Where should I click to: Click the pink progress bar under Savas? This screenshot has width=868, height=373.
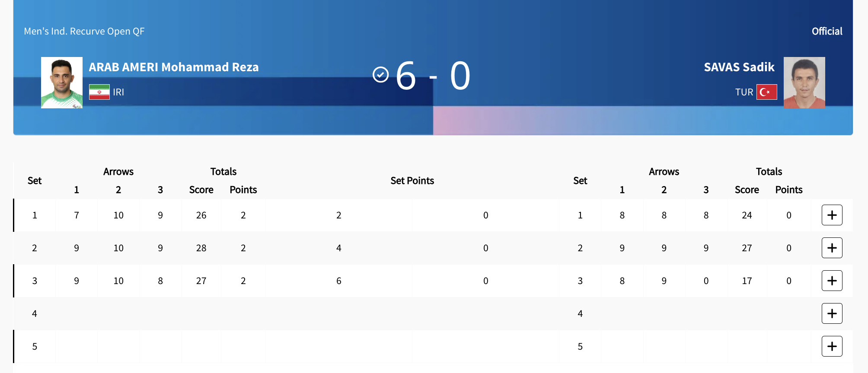coord(643,120)
